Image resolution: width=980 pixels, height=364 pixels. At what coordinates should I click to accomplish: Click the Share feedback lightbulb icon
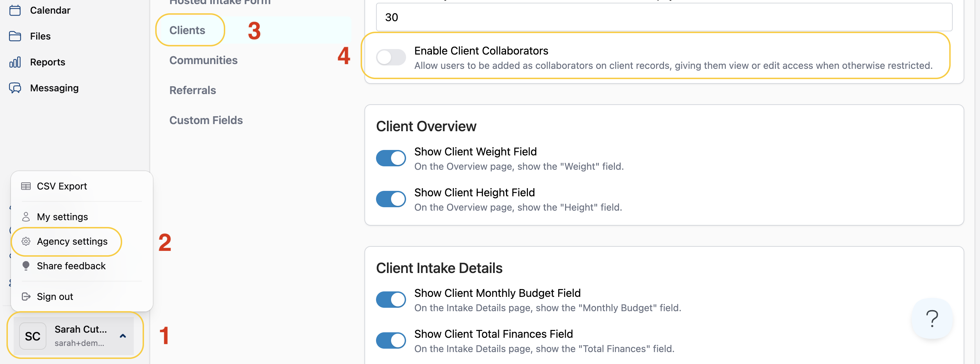click(x=26, y=266)
